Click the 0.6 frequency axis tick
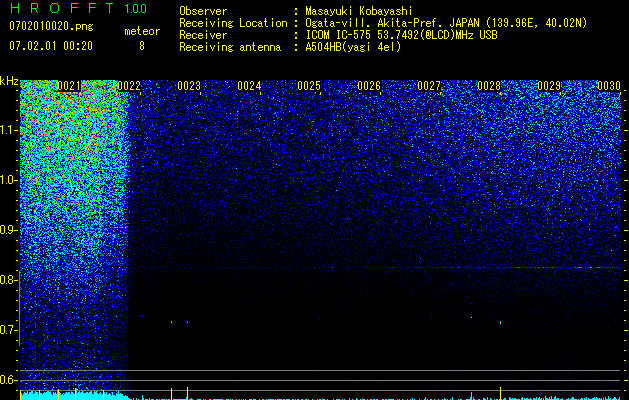629x400 pixels. tap(9, 380)
